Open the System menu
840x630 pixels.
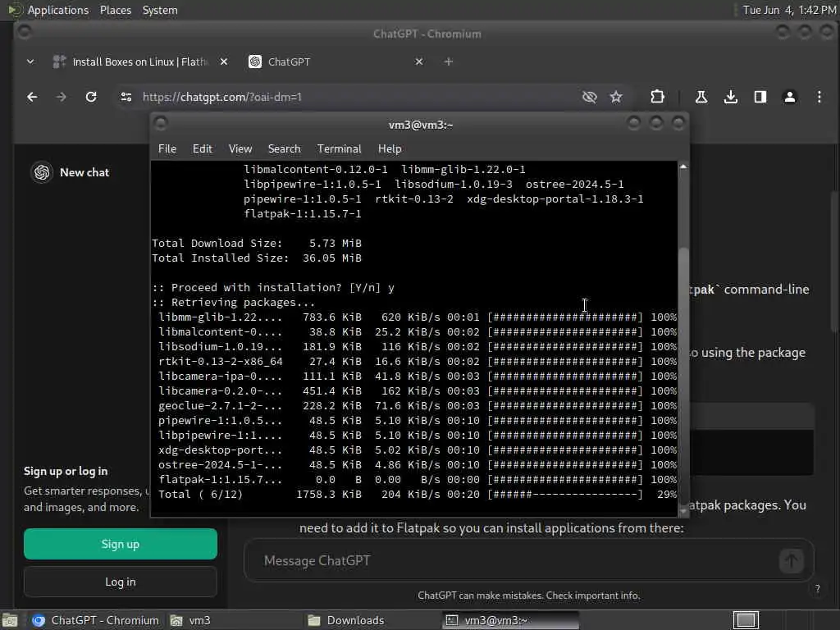(160, 10)
